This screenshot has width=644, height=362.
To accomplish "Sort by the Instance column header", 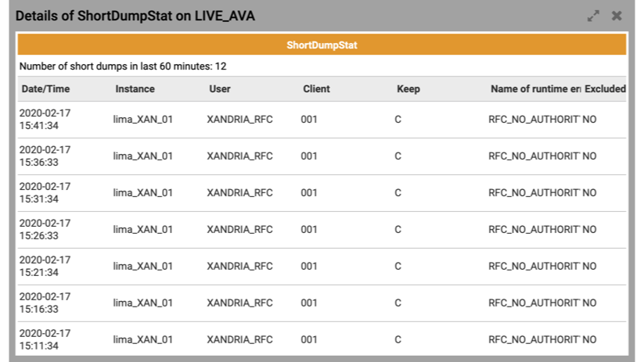I will tap(135, 89).
